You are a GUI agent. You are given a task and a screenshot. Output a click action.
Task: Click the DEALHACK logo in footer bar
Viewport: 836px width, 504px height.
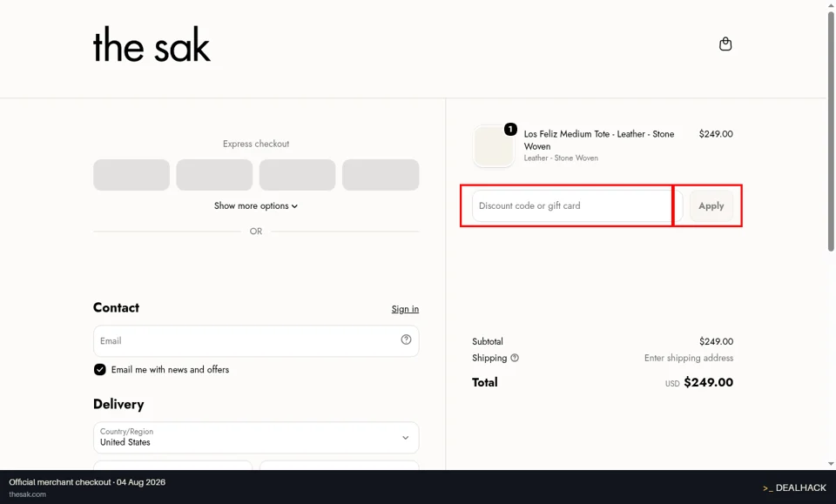(x=794, y=487)
